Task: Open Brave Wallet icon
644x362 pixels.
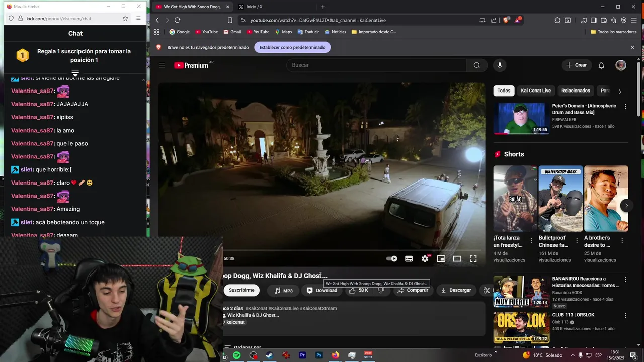Action: point(604,20)
